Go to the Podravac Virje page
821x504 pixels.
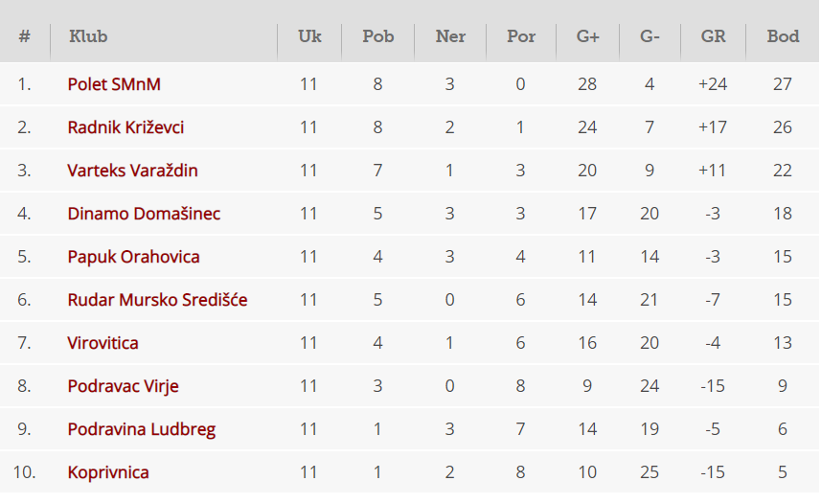coord(123,386)
